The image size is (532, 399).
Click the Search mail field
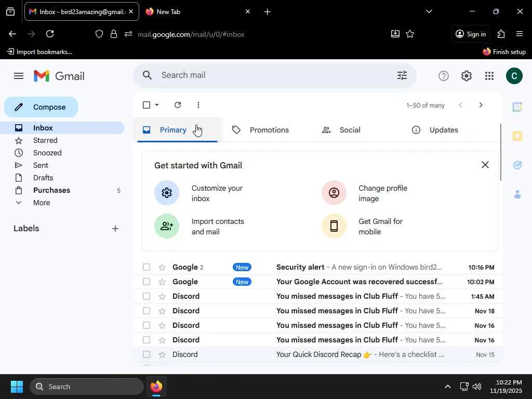pos(275,75)
